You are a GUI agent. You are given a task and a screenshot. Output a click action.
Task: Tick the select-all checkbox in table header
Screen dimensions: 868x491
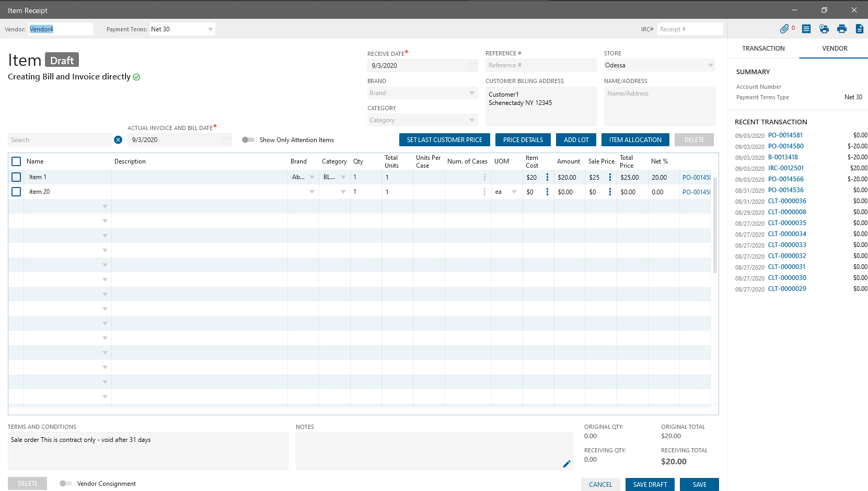coord(16,161)
